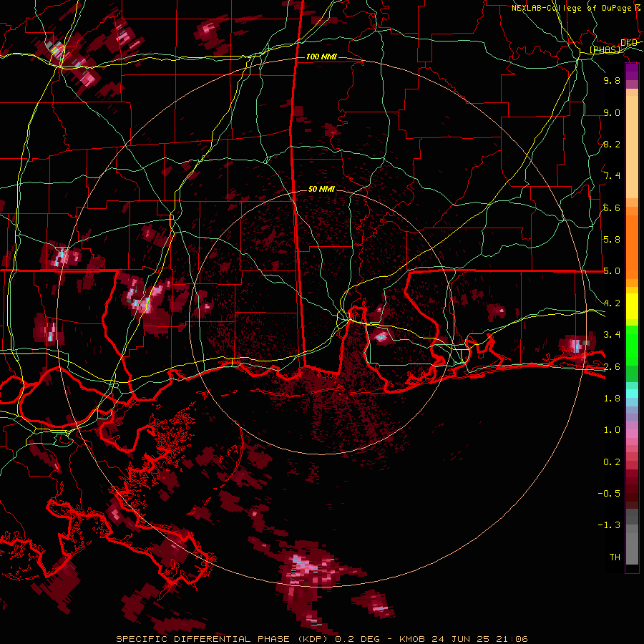Image resolution: width=644 pixels, height=644 pixels.
Task: Click the SPECIFIC DIFFERENTIAL PHASE (KDP) caption
Action: click(224, 639)
